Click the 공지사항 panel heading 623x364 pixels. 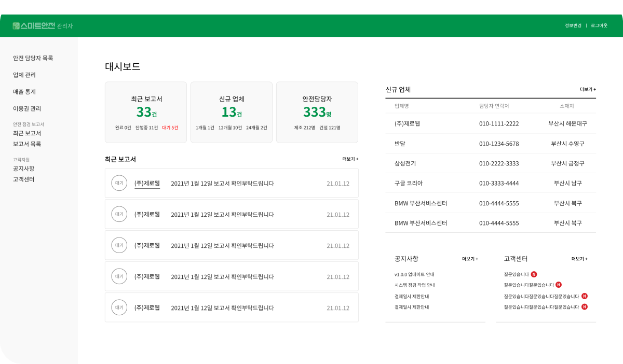407,259
